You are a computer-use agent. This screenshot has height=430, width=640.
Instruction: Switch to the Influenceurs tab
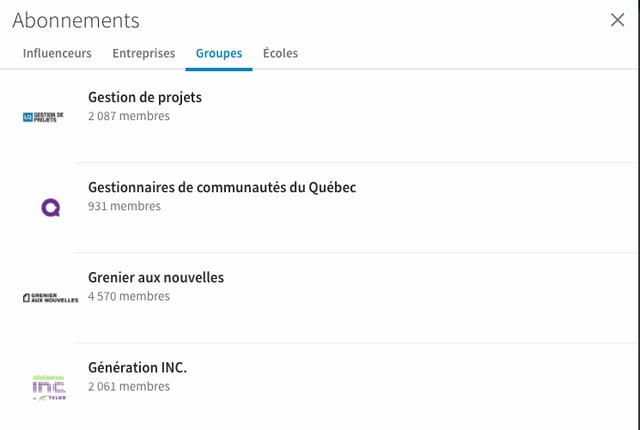(x=57, y=53)
